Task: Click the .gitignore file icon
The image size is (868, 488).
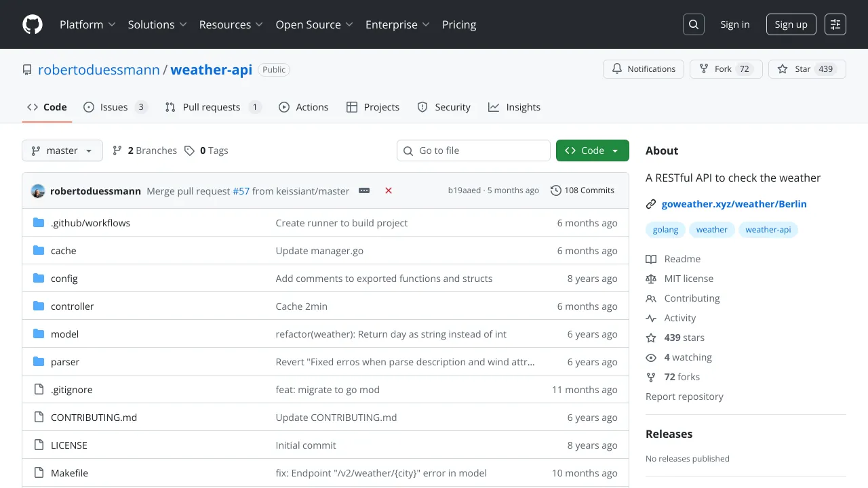Action: [39, 390]
